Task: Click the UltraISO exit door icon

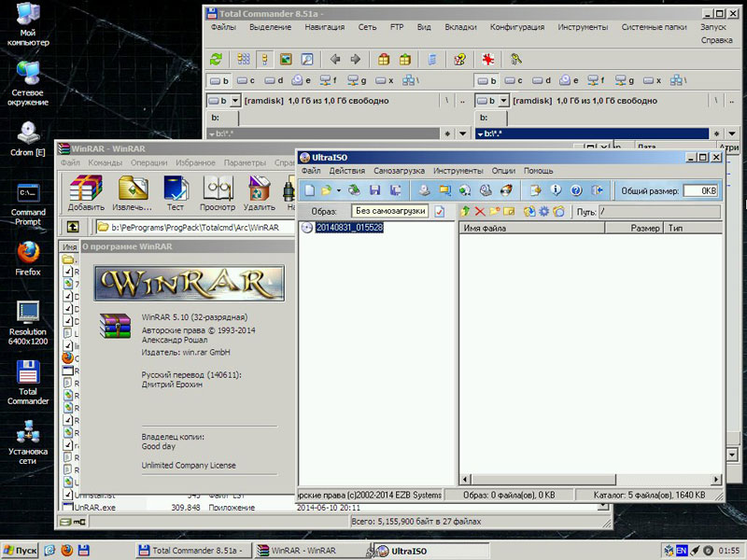Action: tap(597, 190)
